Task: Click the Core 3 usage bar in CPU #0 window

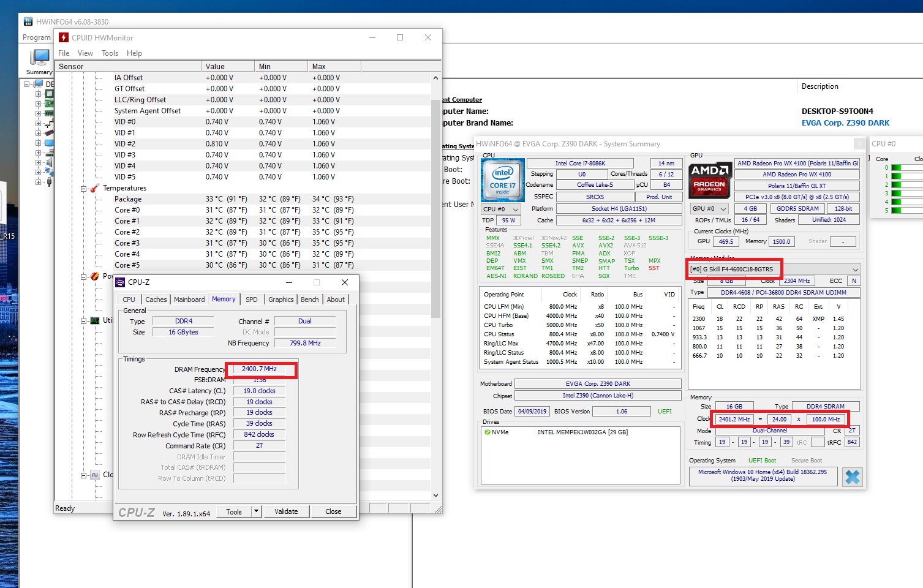Action: click(x=907, y=193)
